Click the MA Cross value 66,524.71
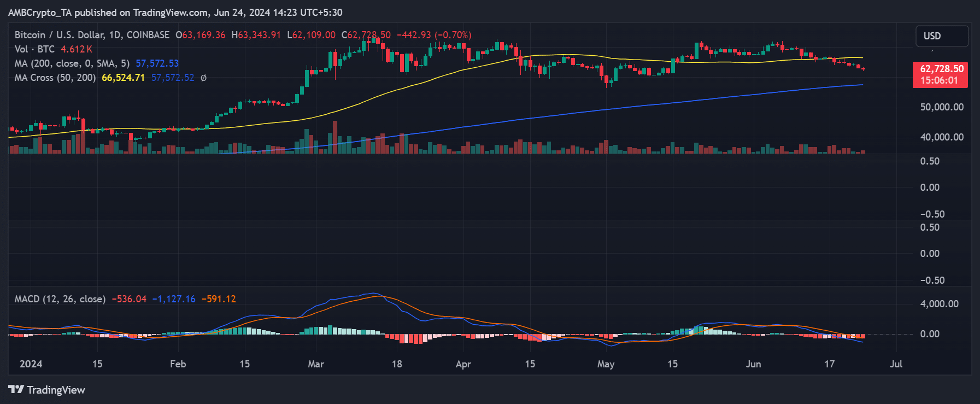 (x=123, y=78)
